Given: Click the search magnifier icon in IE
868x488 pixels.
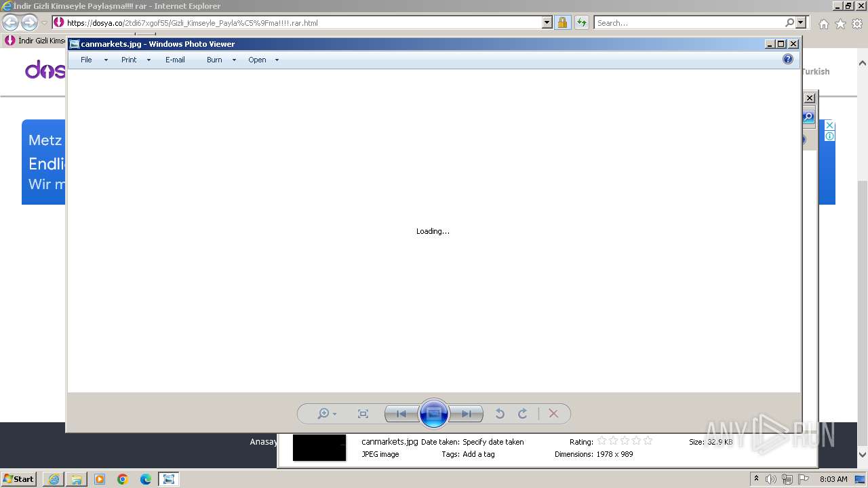Looking at the screenshot, I should 789,22.
